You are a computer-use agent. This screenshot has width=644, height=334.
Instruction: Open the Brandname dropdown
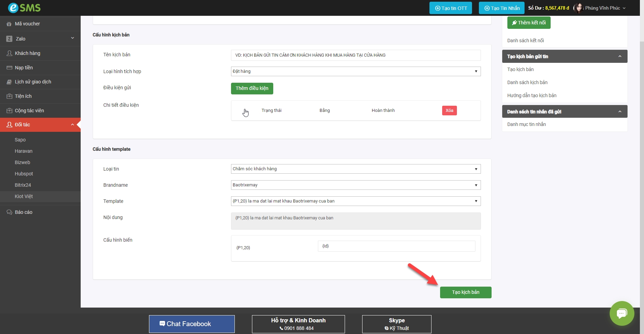point(356,185)
